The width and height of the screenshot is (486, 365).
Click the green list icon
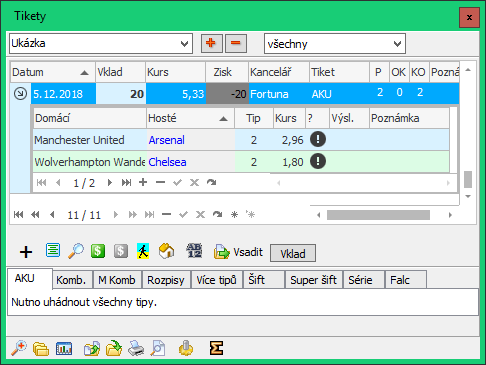tap(53, 250)
